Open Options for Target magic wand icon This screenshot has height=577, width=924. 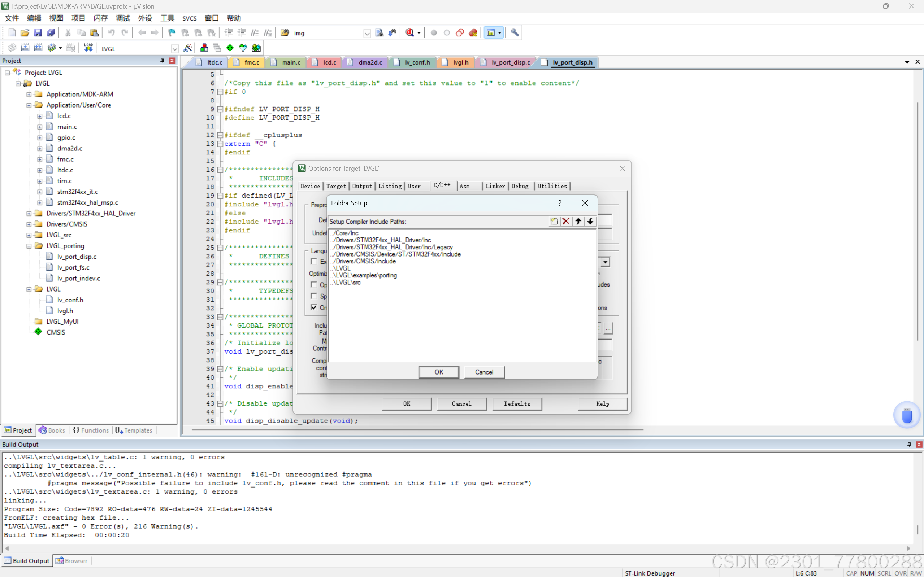(x=187, y=48)
